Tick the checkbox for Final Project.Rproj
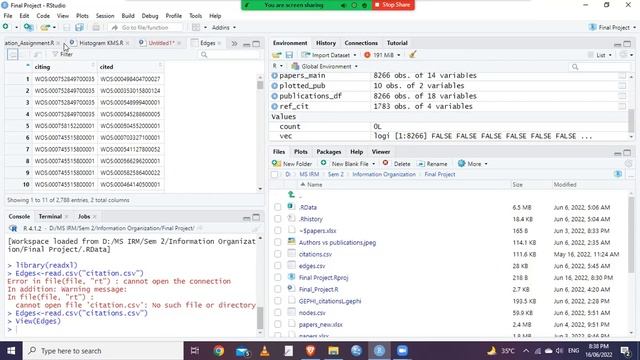Image resolution: width=640 pixels, height=360 pixels. [278, 278]
